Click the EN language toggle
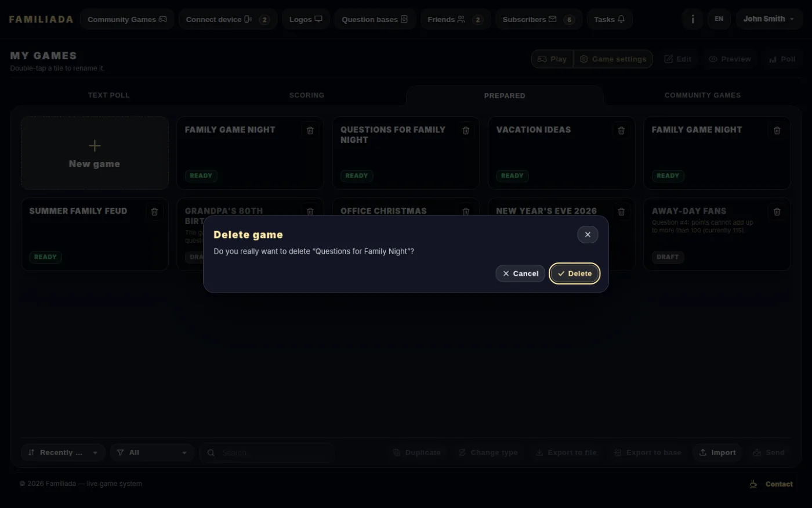812x508 pixels. 719,19
